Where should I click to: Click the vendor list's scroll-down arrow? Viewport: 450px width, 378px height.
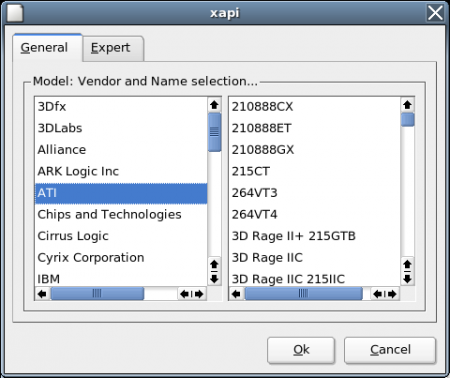(x=214, y=278)
